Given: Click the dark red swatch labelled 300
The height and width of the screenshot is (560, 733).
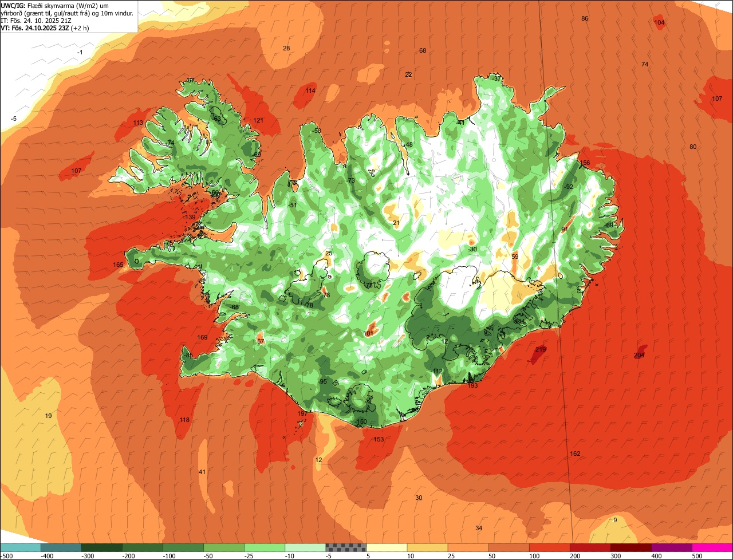Looking at the screenshot, I should [631, 548].
